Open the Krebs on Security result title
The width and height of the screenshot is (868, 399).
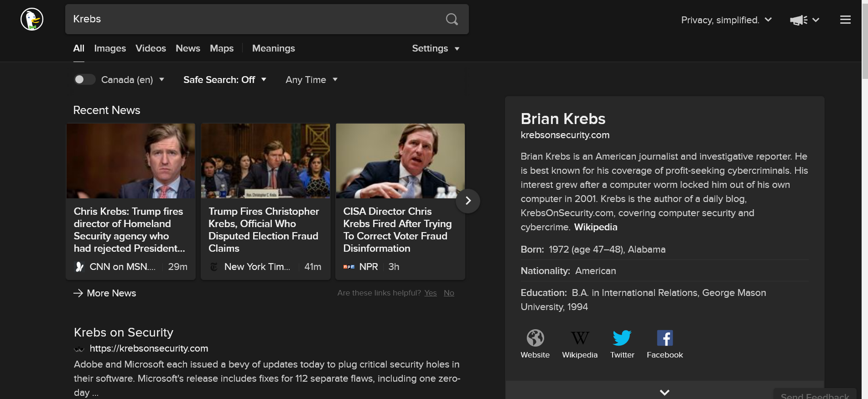124,332
